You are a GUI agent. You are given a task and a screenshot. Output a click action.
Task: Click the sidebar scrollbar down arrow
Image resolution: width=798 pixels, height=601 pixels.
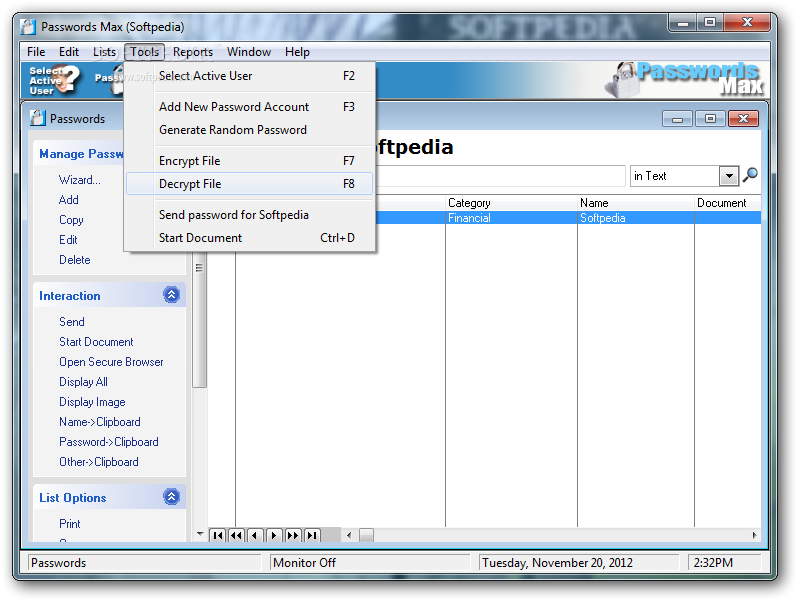point(200,534)
